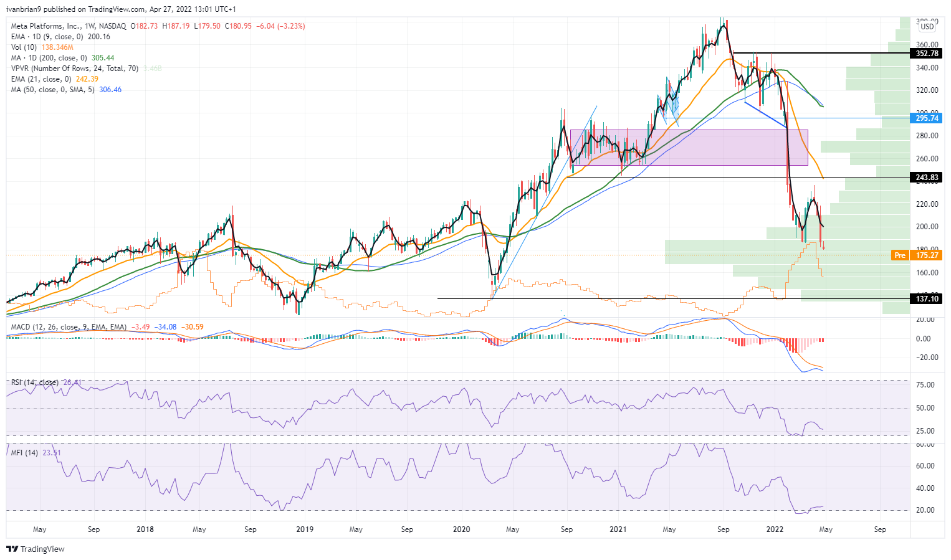
Task: Click the H187.19 high price value
Action: 177,26
